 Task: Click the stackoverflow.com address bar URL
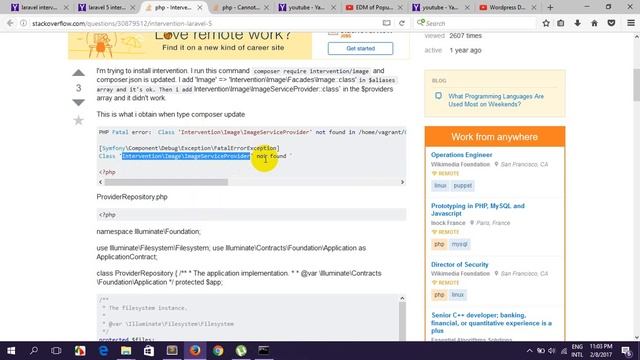[x=122, y=23]
